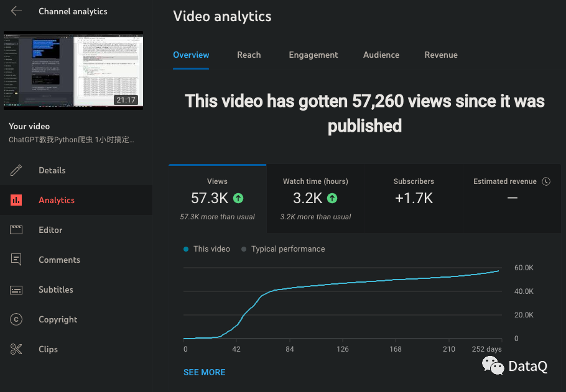Screen dimensions: 566x392
Task: Go to the Revenue tab
Action: click(441, 55)
